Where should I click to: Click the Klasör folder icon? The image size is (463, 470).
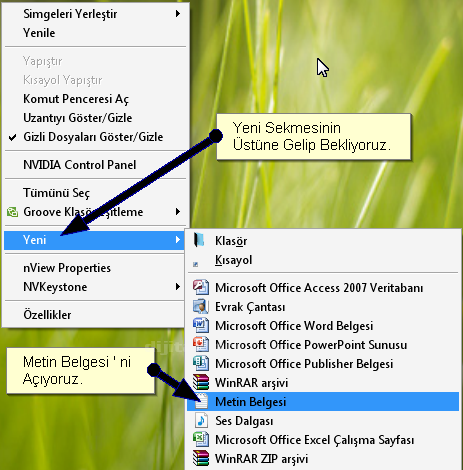pos(199,240)
